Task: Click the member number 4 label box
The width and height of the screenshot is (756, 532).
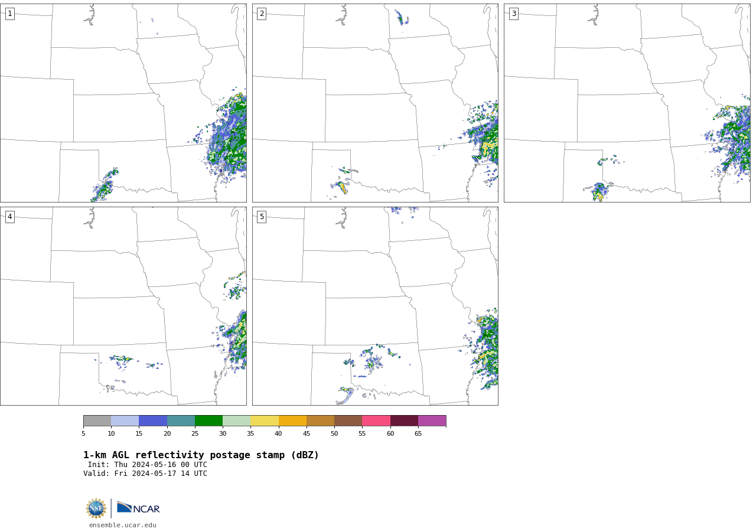Action: coord(9,217)
